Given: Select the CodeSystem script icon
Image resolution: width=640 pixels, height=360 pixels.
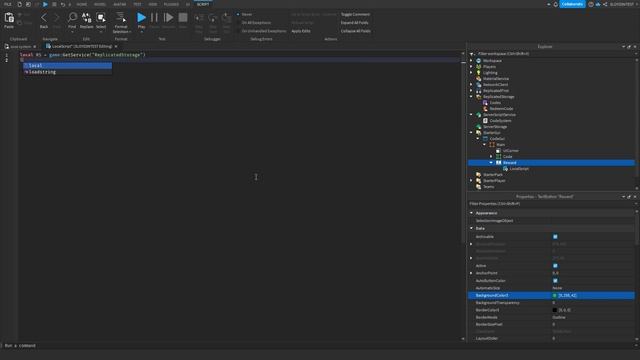Looking at the screenshot, I should (485, 120).
